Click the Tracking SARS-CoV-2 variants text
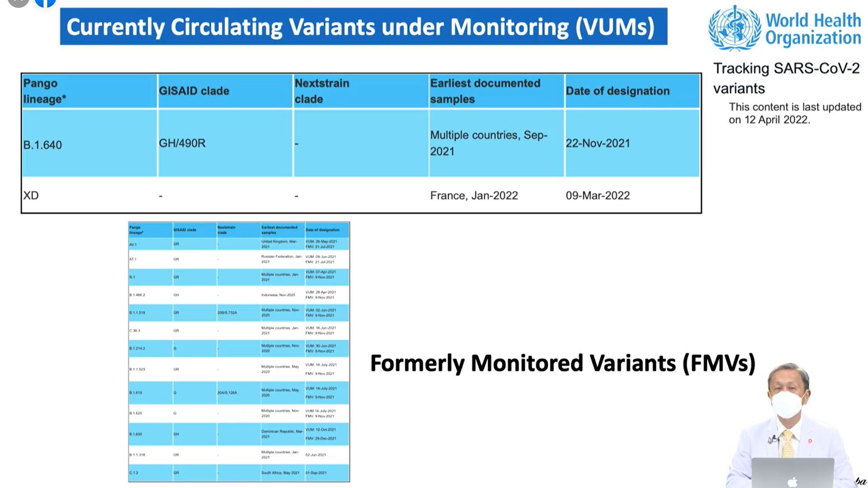 click(x=786, y=78)
